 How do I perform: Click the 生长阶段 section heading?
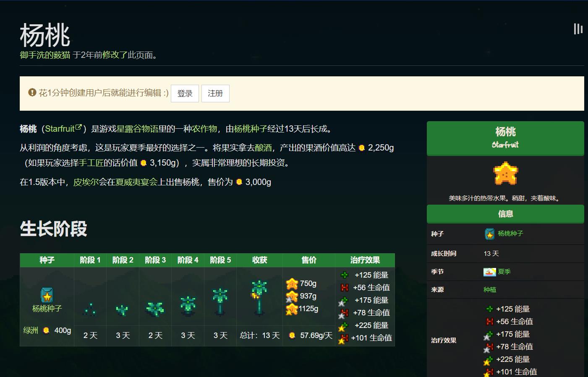click(53, 229)
